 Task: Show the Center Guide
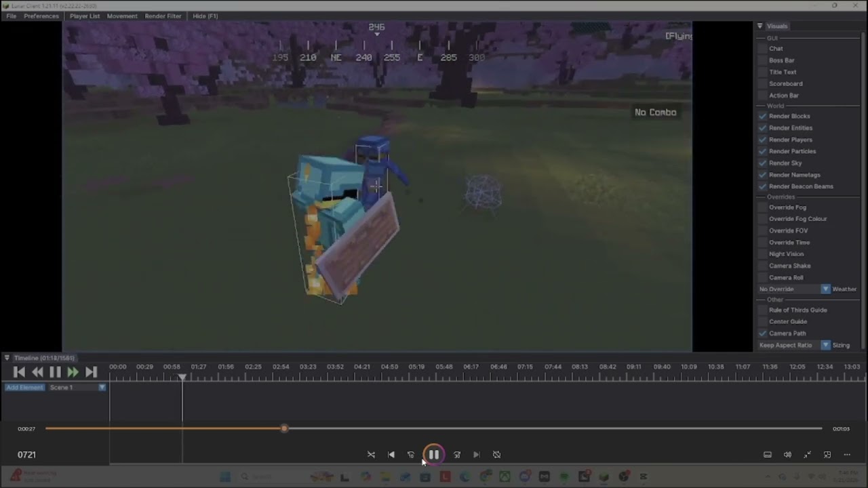click(x=763, y=322)
